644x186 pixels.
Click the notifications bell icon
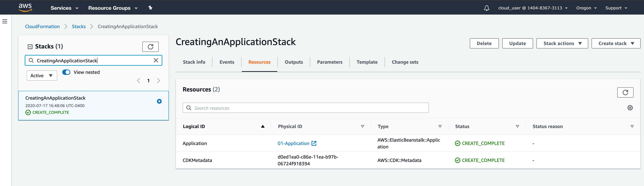(486, 8)
